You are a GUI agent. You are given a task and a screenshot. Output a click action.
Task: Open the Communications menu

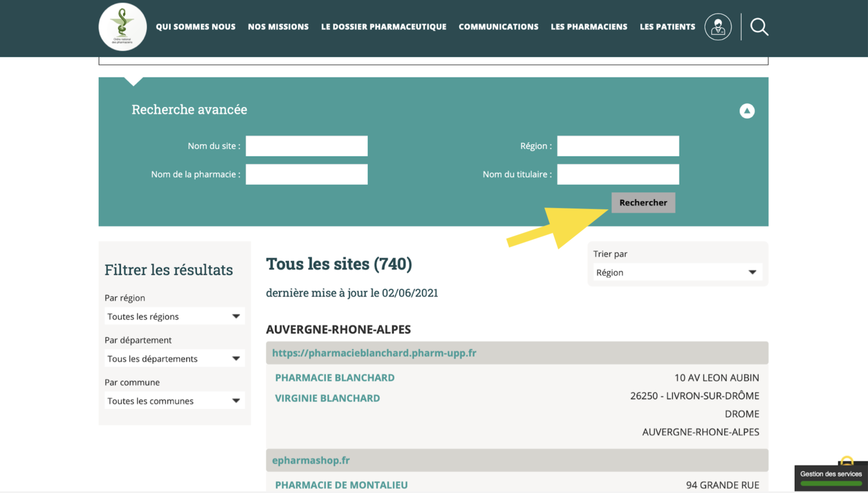pos(498,27)
